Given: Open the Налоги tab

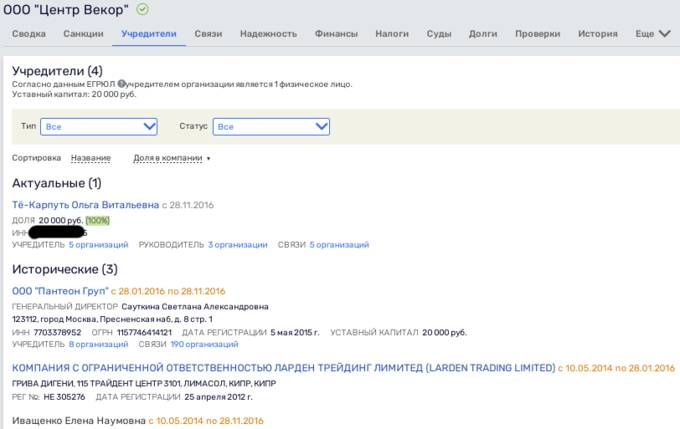Looking at the screenshot, I should pos(392,34).
